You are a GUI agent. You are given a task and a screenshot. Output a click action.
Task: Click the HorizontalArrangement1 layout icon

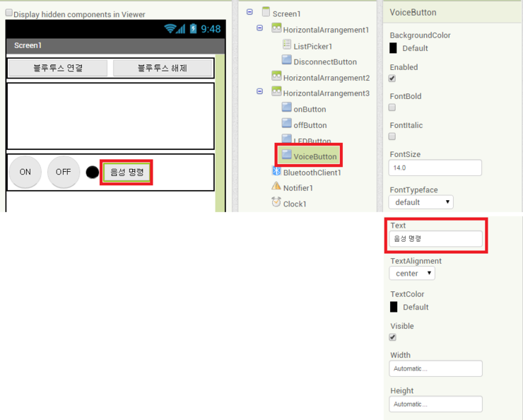[x=276, y=28]
